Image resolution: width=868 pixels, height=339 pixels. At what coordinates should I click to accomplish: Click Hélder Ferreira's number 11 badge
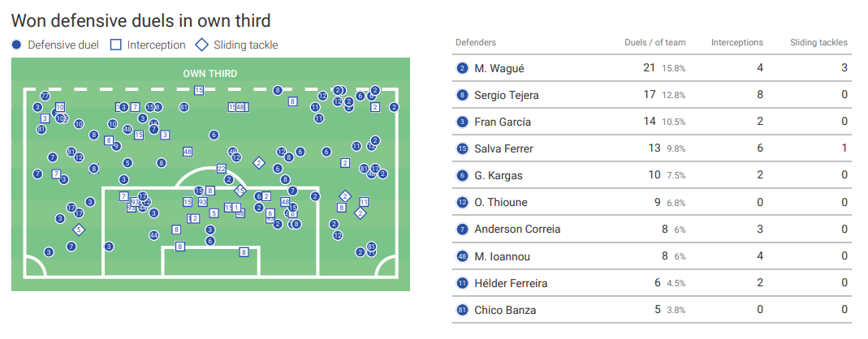(x=462, y=283)
